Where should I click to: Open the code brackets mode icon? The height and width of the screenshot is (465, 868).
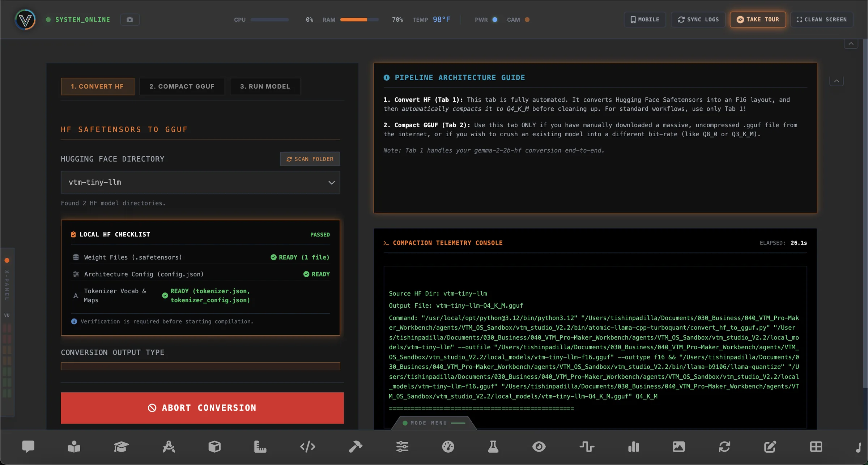click(307, 447)
